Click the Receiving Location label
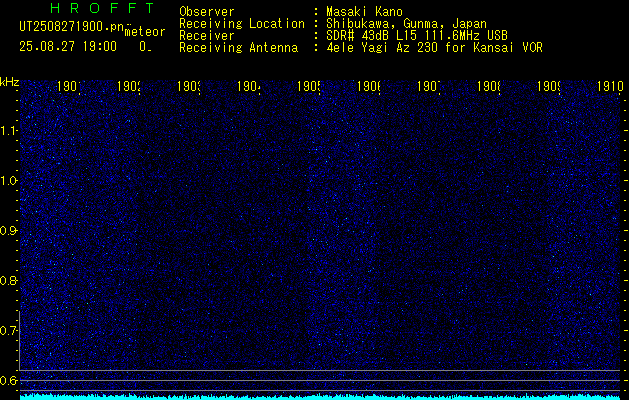 point(242,24)
